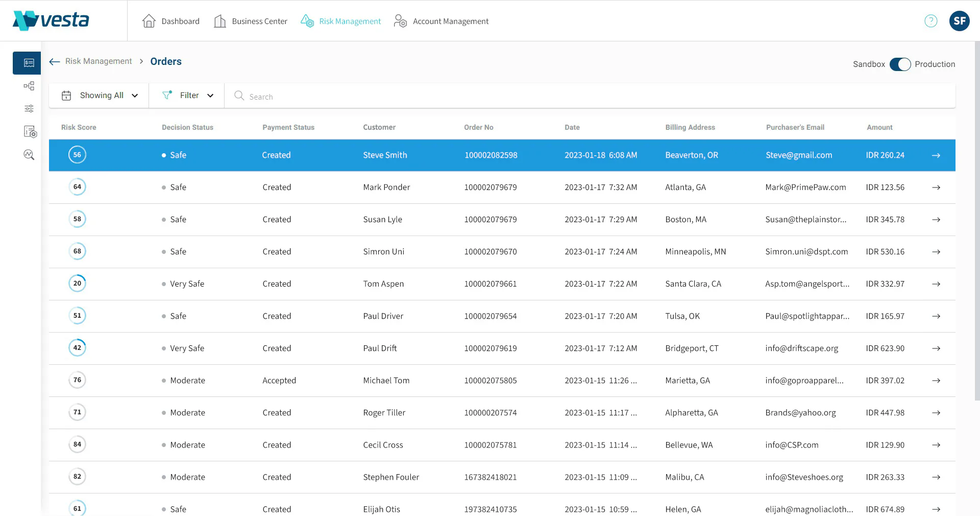Click the back arrow beside Risk Management
Screen dimensions: 980x516
tap(55, 62)
